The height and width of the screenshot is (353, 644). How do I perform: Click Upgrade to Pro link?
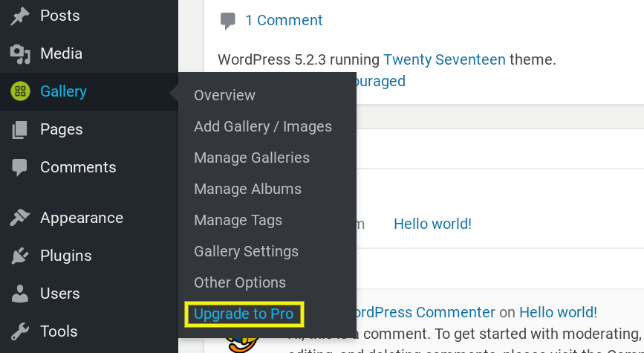pos(244,314)
